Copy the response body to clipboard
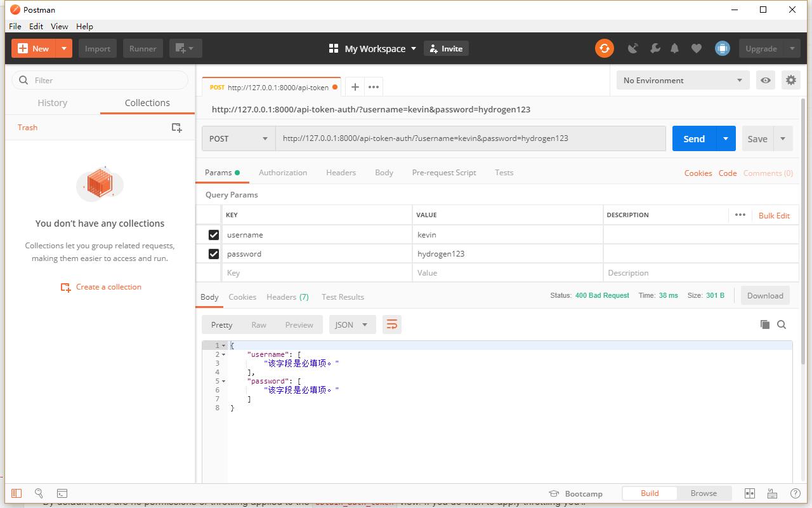Screen dimensions: 812x508 click(765, 324)
